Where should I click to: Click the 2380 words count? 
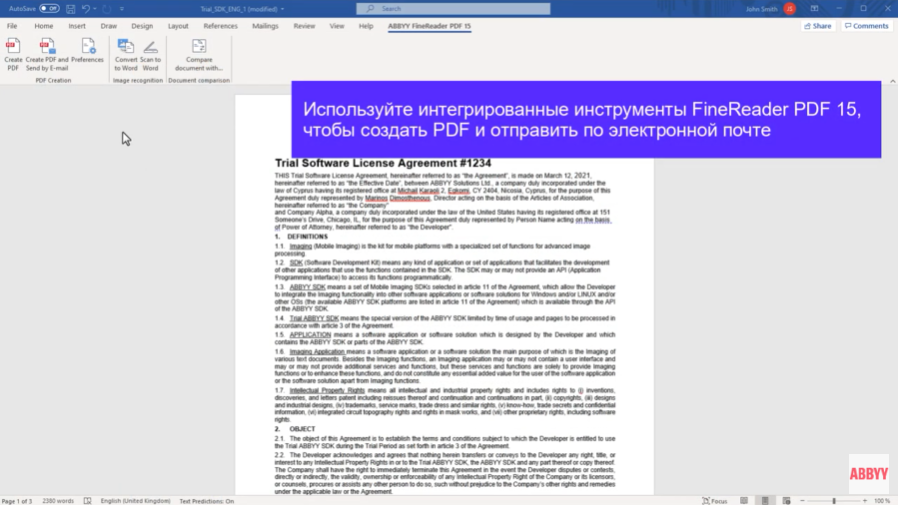click(x=58, y=501)
